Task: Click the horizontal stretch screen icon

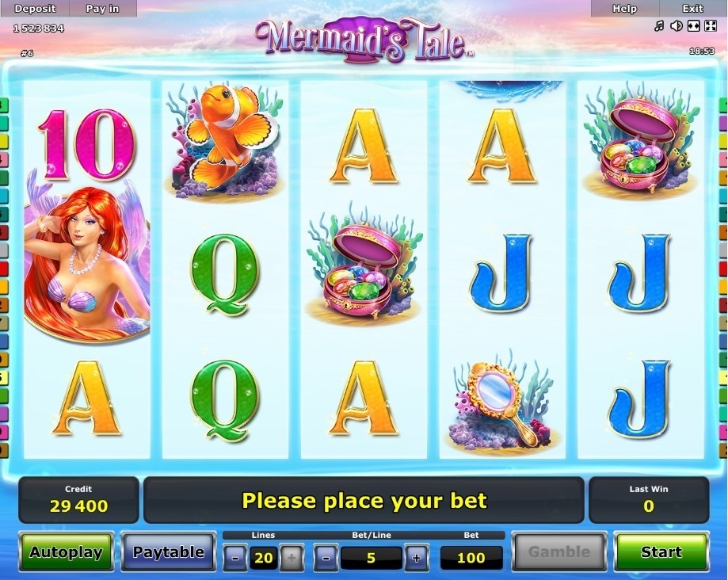Action: (x=693, y=26)
